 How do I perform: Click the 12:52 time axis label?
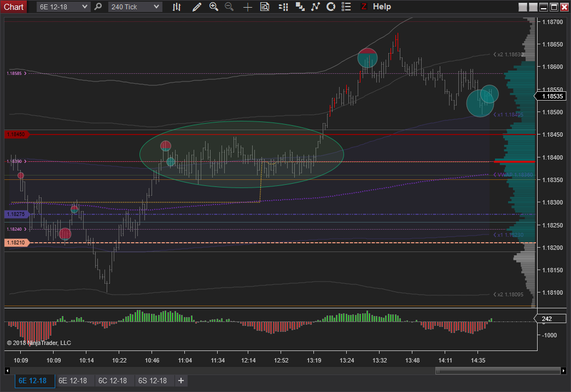pyautogui.click(x=281, y=360)
